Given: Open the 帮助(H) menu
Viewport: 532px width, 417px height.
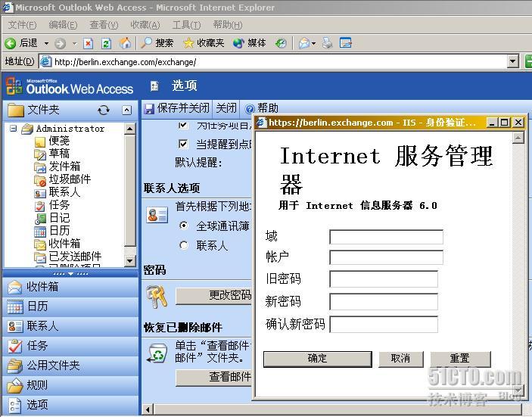Looking at the screenshot, I should (228, 25).
